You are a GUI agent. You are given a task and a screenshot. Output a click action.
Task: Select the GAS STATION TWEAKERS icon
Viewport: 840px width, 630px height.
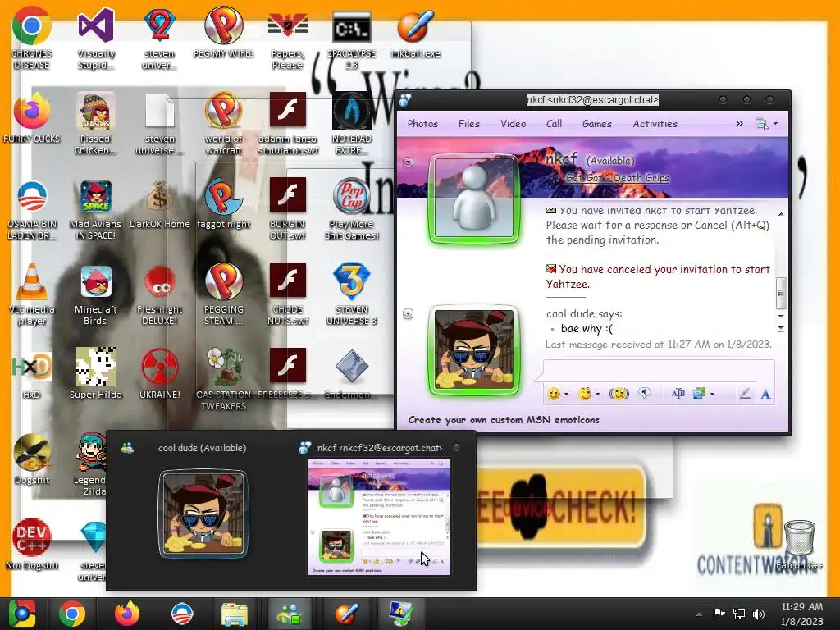point(223,379)
